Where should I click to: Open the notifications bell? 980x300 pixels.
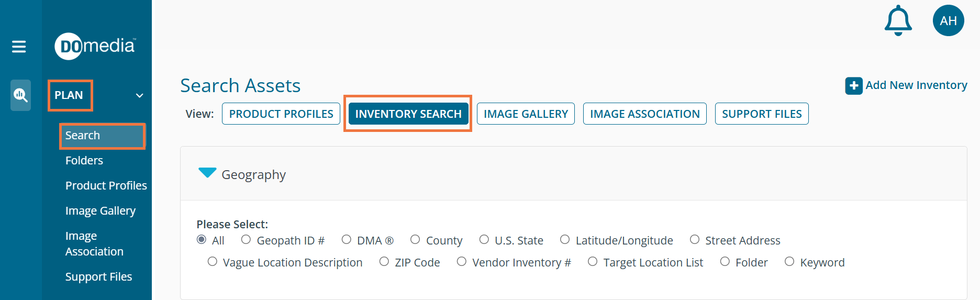pos(898,21)
